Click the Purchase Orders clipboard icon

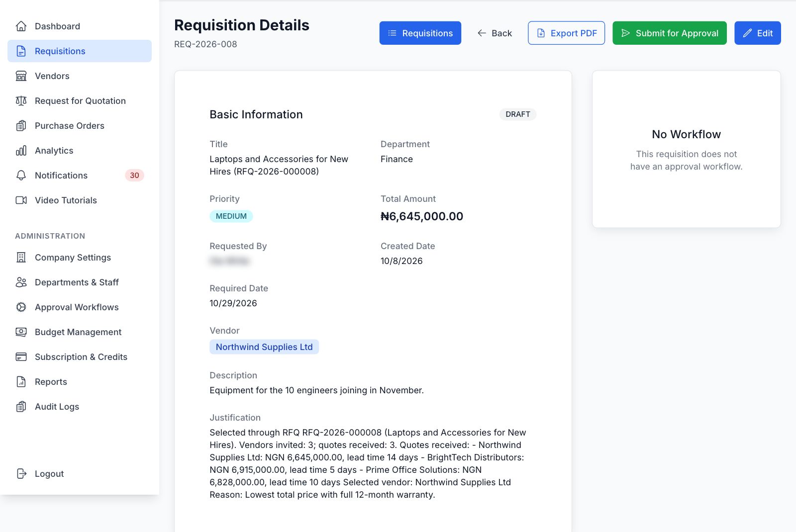pos(21,126)
